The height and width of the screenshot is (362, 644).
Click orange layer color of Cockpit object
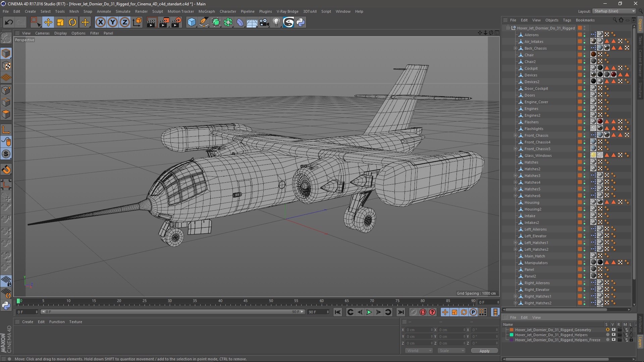580,68
